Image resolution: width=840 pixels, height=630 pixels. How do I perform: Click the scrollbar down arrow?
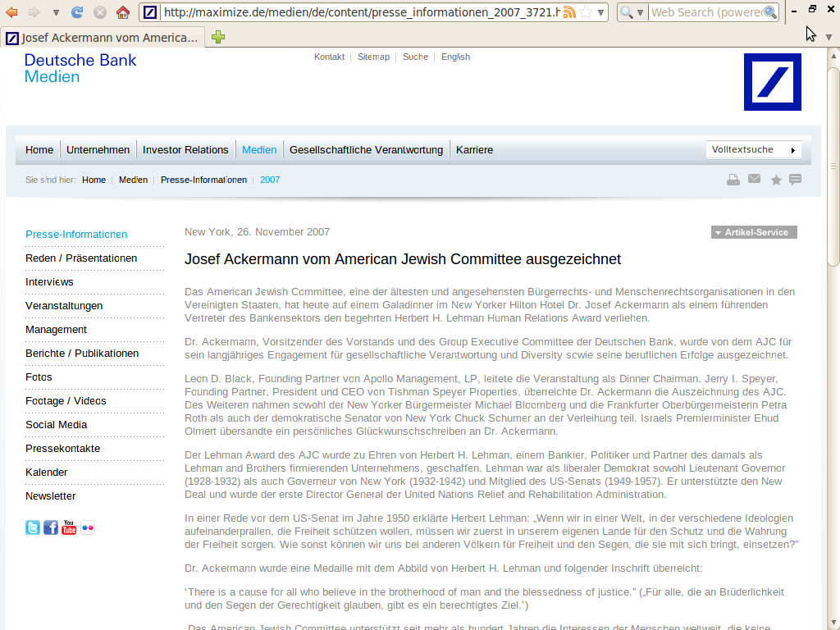[x=833, y=623]
